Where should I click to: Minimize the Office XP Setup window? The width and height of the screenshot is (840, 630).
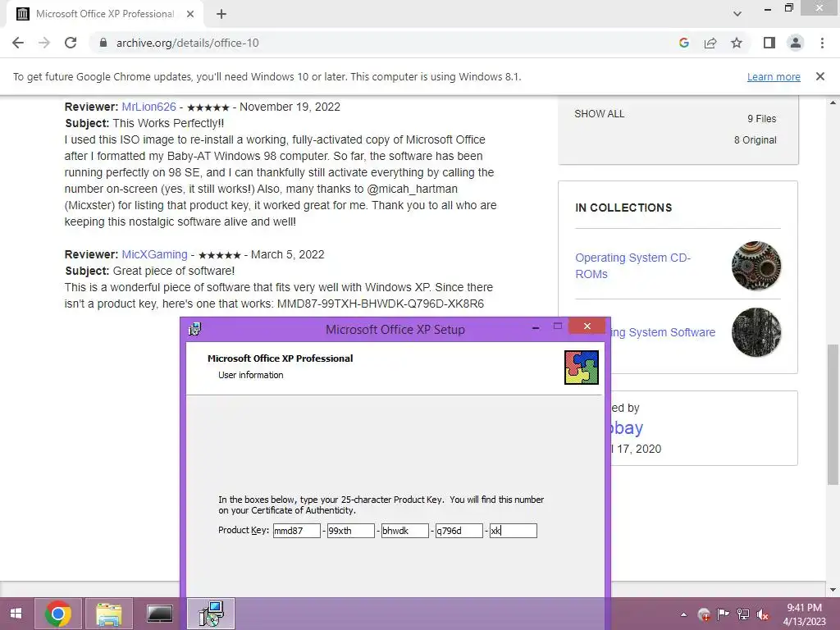click(535, 327)
